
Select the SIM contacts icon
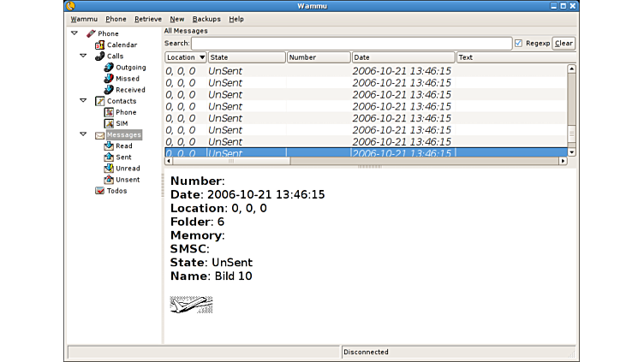[109, 123]
